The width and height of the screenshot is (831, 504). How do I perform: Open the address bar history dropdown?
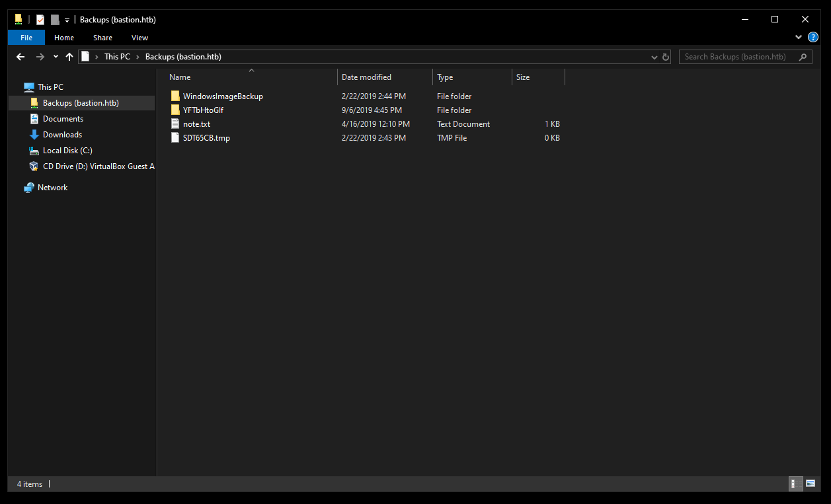point(654,57)
